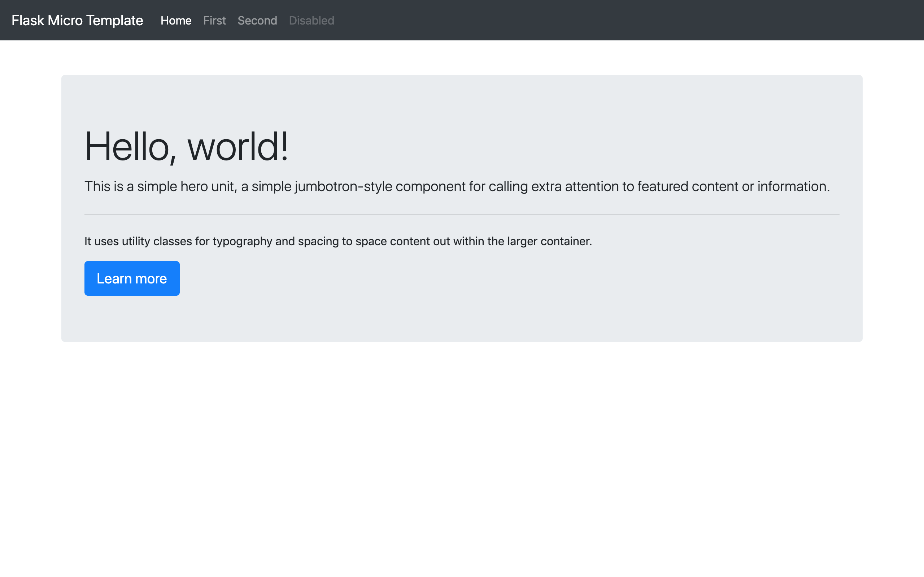
Task: Click the word 'world!' in the heading
Action: point(237,146)
